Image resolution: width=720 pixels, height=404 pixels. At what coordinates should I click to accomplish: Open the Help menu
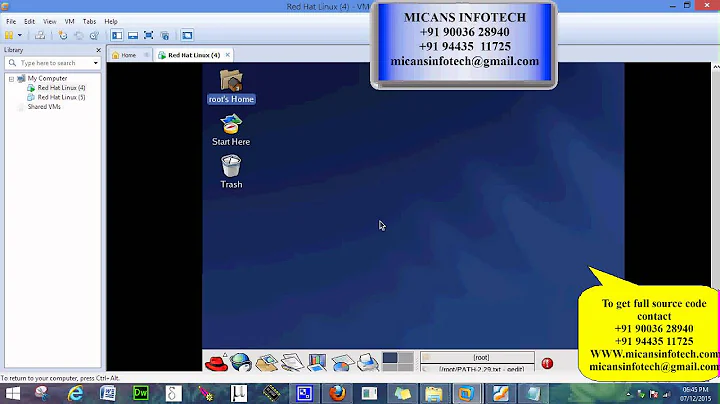click(x=111, y=22)
